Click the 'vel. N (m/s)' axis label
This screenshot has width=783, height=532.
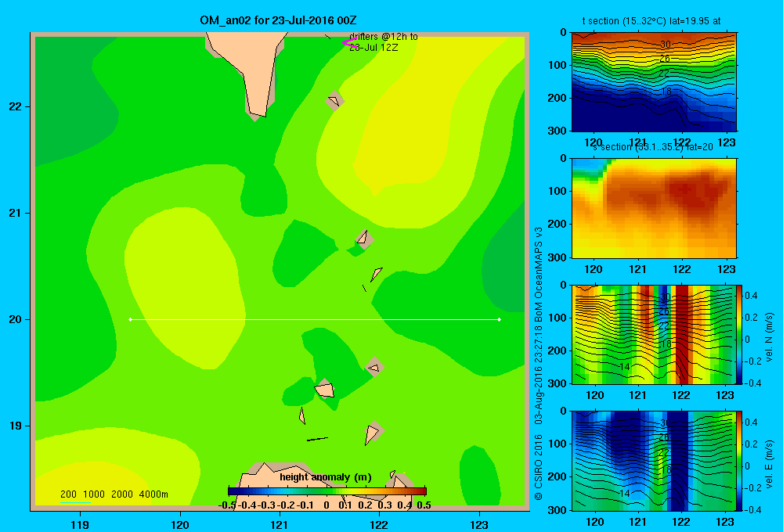point(769,337)
